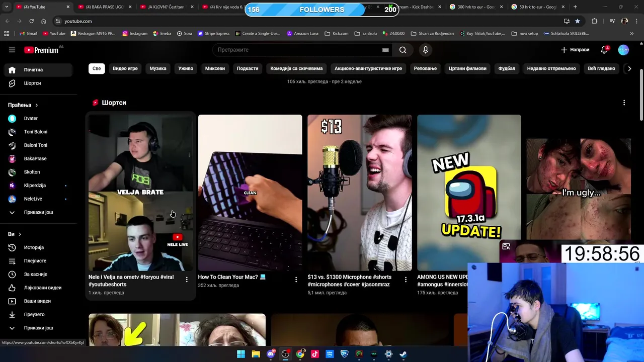Viewport: 644px width, 362px height.
Task: Open the on-screen keyboard in search box
Action: pos(385,50)
